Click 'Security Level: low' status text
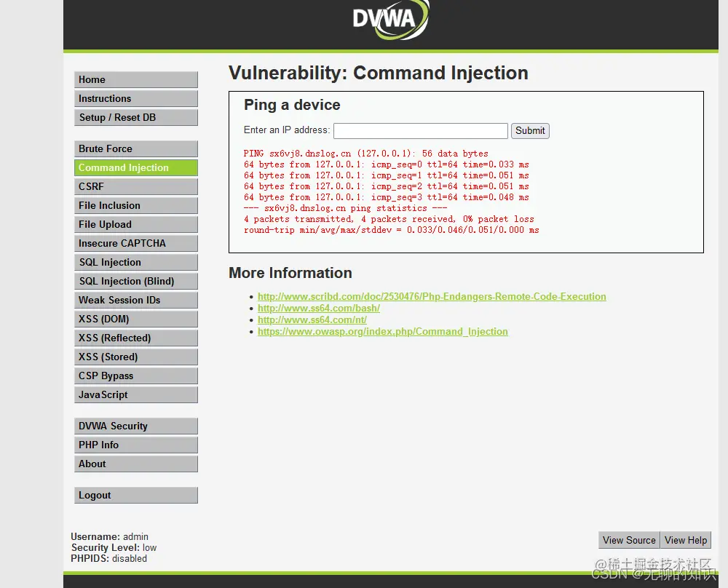This screenshot has width=728, height=588. point(114,548)
